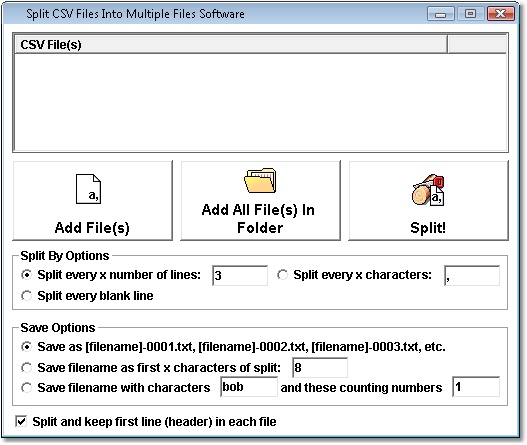Viewport: 527px width, 445px height.
Task: Click the split characters field with comma
Action: click(472, 275)
